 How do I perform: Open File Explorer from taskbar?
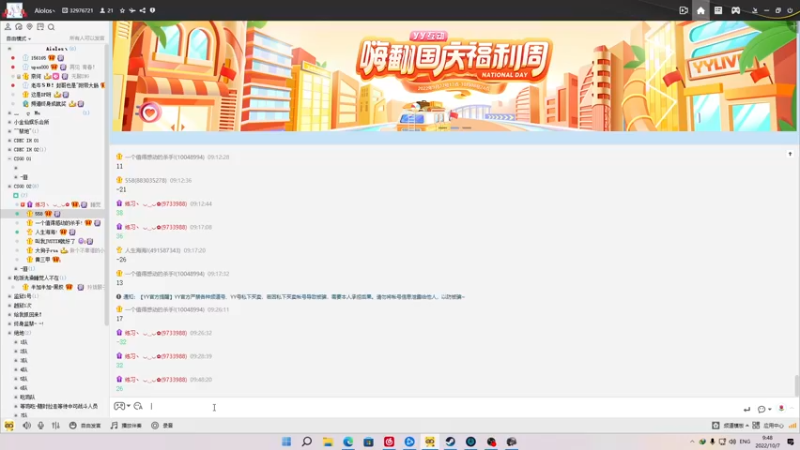pos(328,441)
